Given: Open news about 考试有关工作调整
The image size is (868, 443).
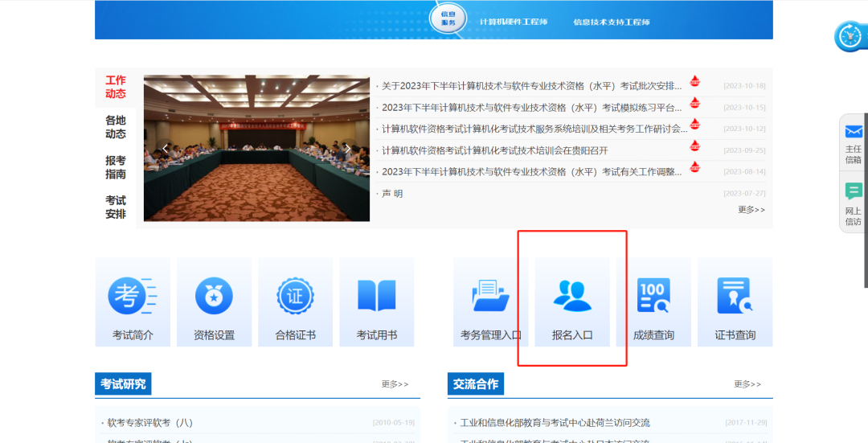Looking at the screenshot, I should [531, 172].
